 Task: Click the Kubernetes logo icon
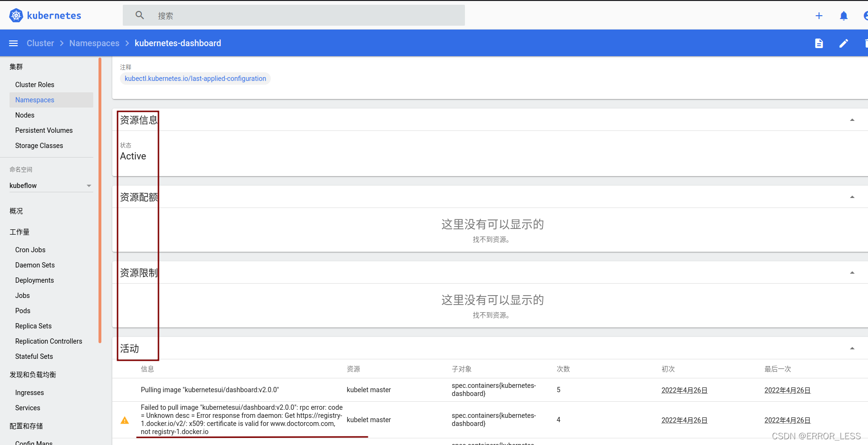click(16, 15)
